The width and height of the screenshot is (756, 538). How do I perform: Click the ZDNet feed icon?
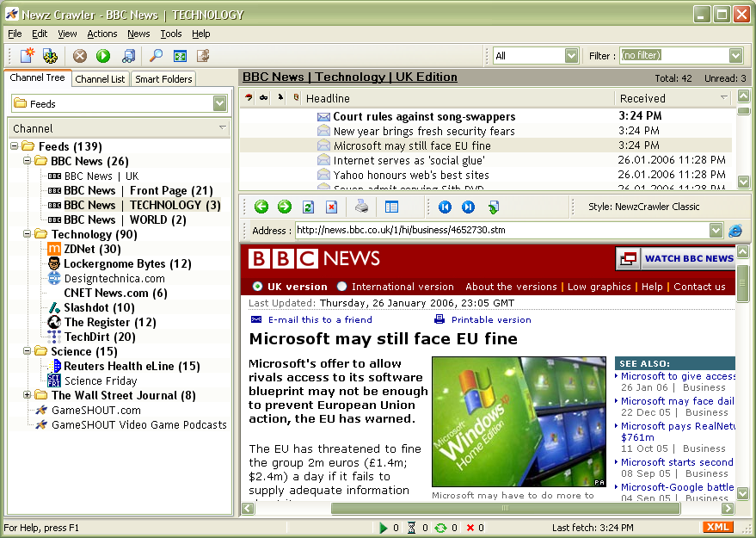click(x=54, y=249)
